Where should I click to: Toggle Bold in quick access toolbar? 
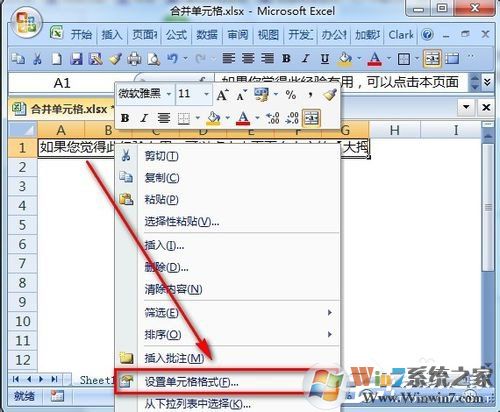pos(286,59)
